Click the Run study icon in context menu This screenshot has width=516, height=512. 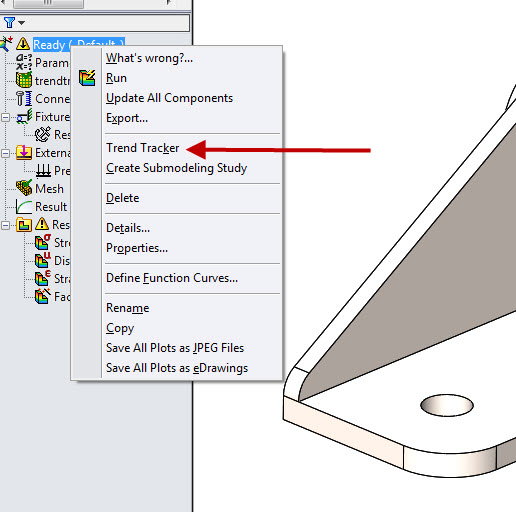tap(87, 78)
